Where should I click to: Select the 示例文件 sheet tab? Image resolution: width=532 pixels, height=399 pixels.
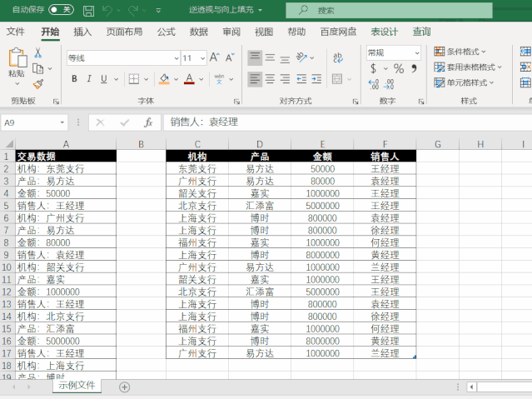[x=77, y=385]
